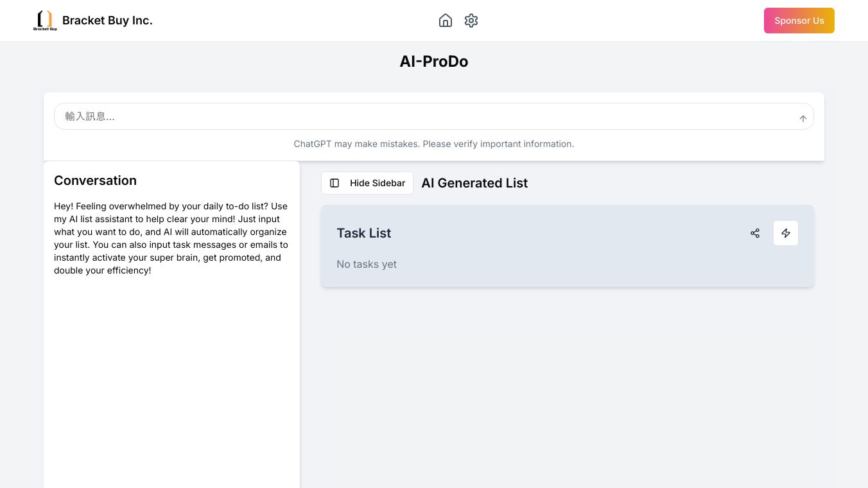Go to the home page icon
This screenshot has width=868, height=488.
446,21
